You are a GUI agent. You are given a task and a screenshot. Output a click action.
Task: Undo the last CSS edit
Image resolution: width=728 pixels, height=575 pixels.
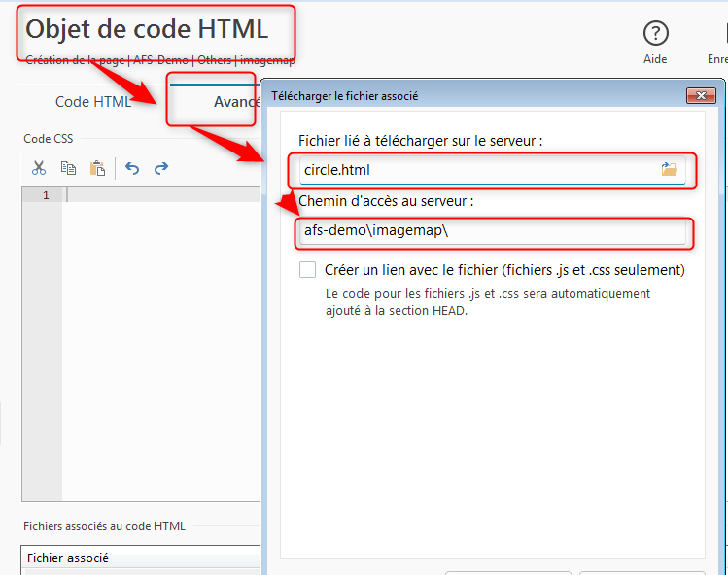(132, 168)
